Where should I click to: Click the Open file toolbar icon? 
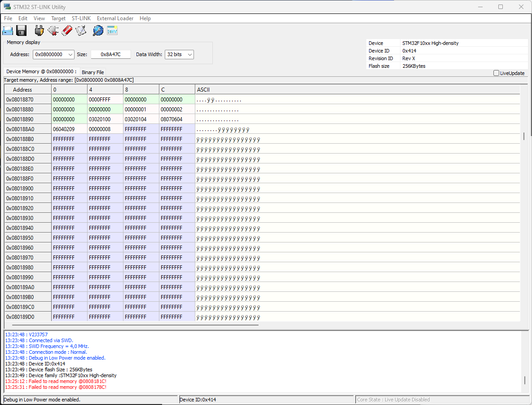coord(8,31)
